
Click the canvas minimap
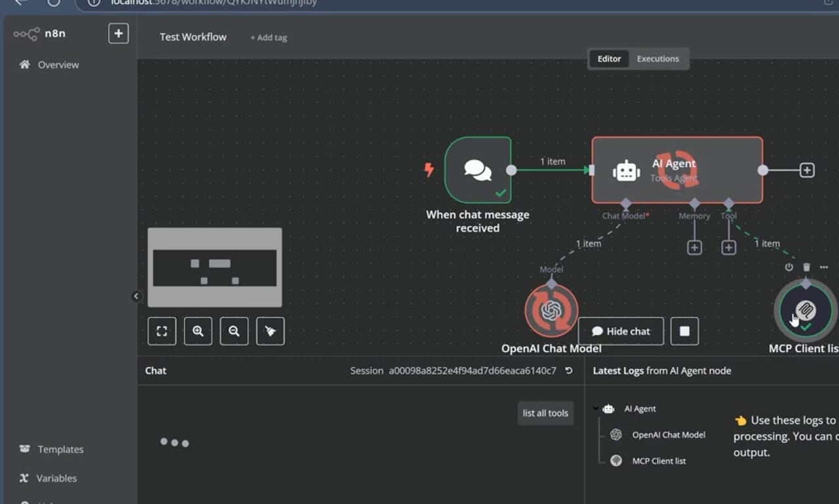coord(215,267)
